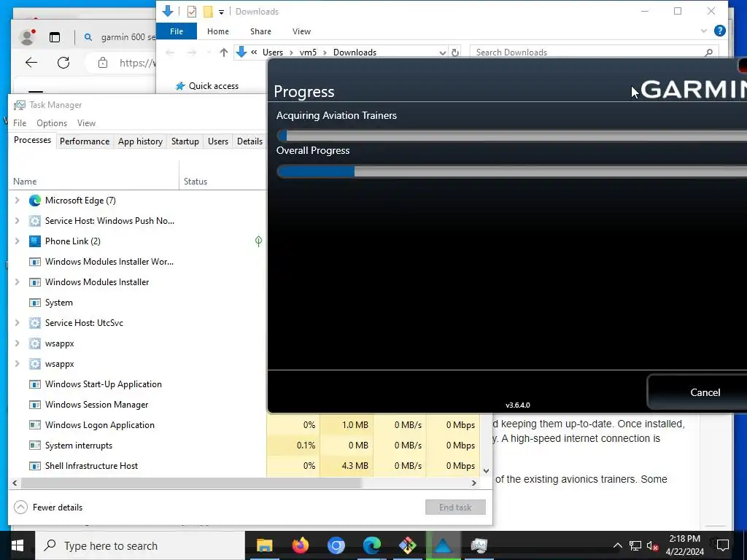The height and width of the screenshot is (560, 747).
Task: Open the File menu in Task Manager
Action: (x=20, y=122)
